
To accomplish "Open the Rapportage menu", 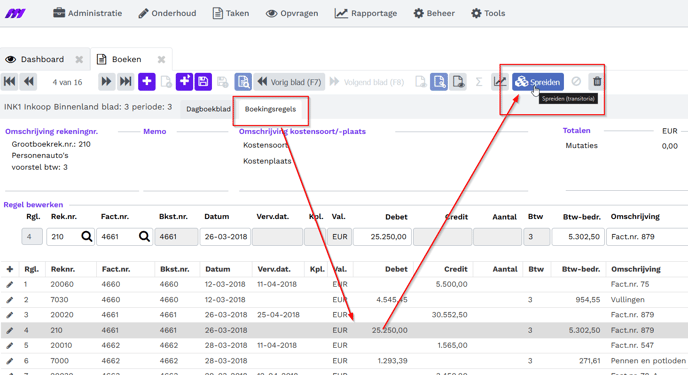I will [x=366, y=13].
